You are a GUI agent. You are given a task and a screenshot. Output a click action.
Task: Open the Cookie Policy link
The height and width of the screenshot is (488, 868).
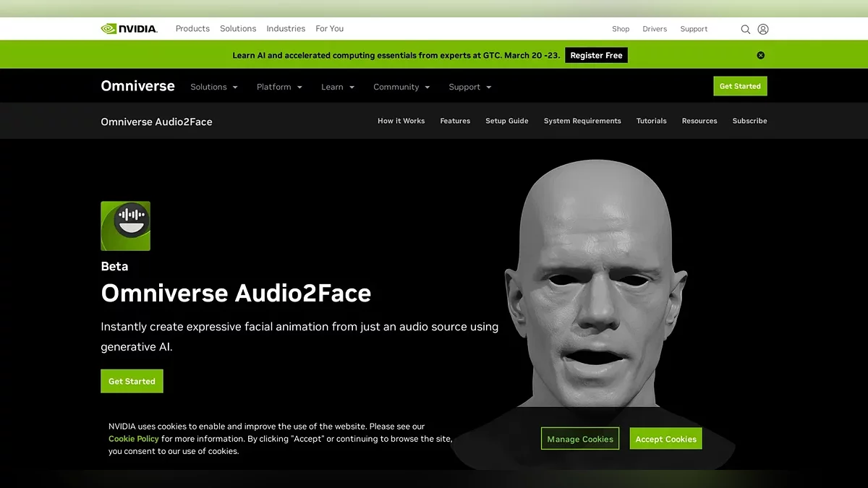(134, 439)
